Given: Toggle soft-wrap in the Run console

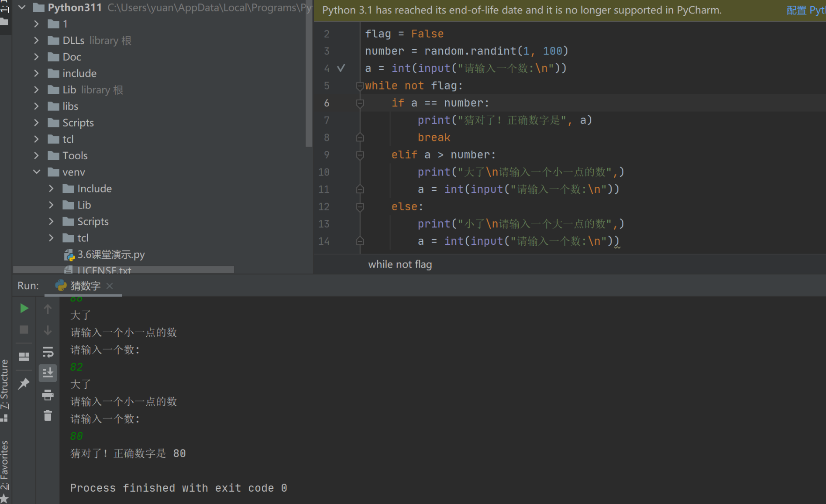Looking at the screenshot, I should (x=48, y=352).
